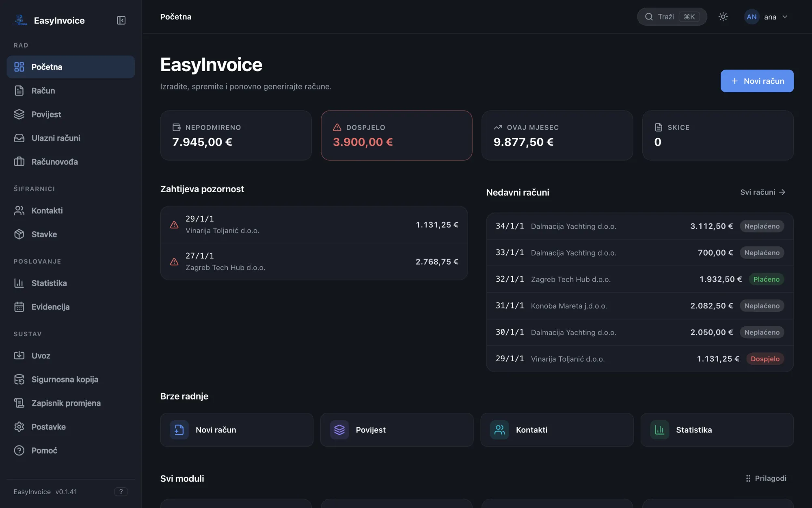Screen dimensions: 812x508
Task: Click the Postavke gear icon in sidebar
Action: 19,427
